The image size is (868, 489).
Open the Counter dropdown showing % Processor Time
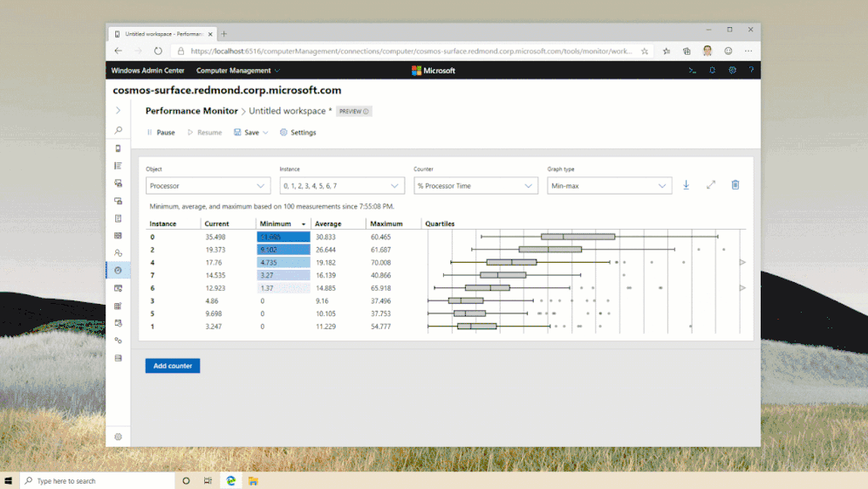(475, 186)
